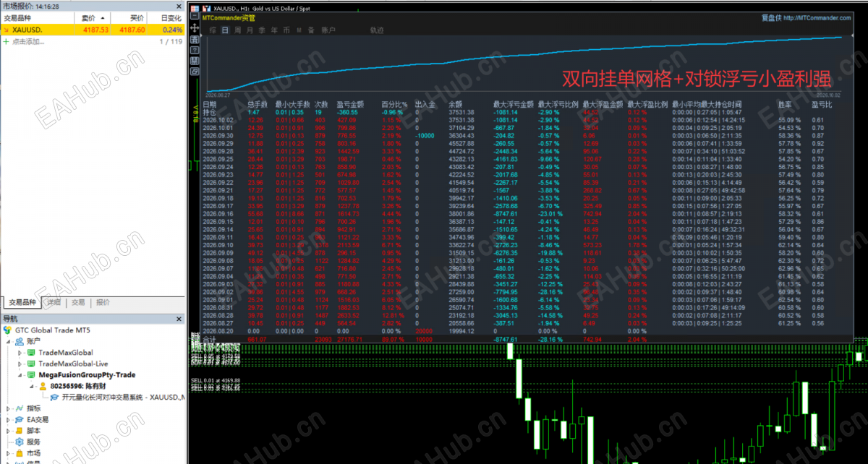The height and width of the screenshot is (464, 868).
Task: Click the 指标 indicators icon in navigator
Action: [x=19, y=408]
